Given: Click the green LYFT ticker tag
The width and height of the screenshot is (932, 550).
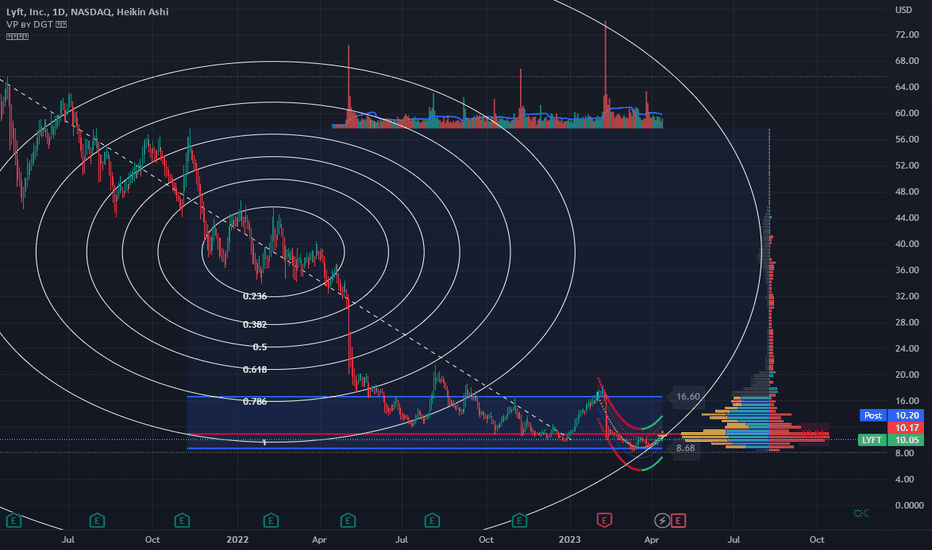Looking at the screenshot, I should click(x=872, y=440).
